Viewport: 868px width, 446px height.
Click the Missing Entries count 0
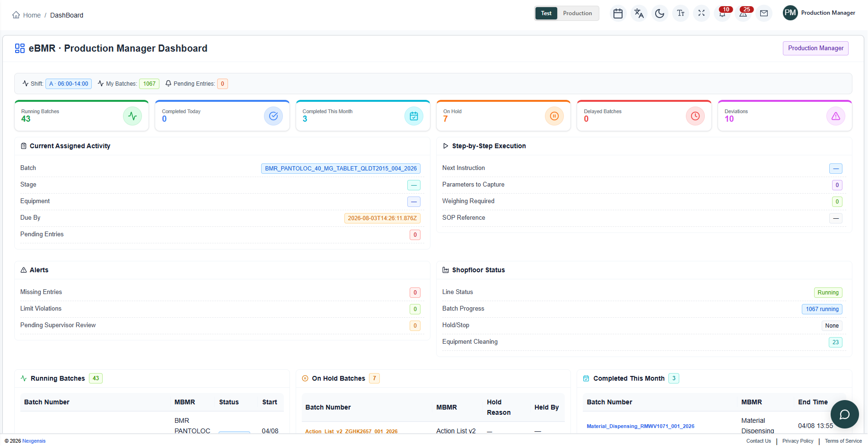point(415,293)
